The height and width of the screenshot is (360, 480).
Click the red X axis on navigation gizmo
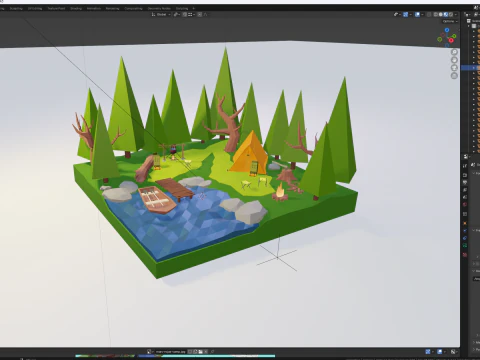coord(451,40)
